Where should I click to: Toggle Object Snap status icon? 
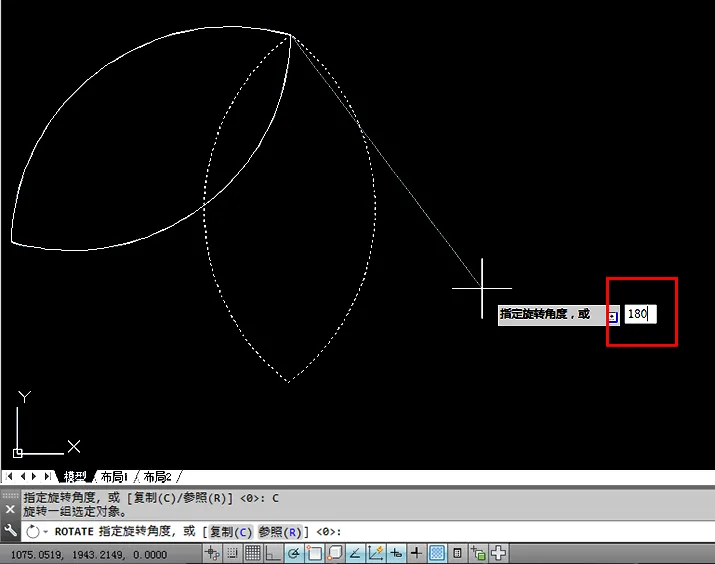(314, 554)
